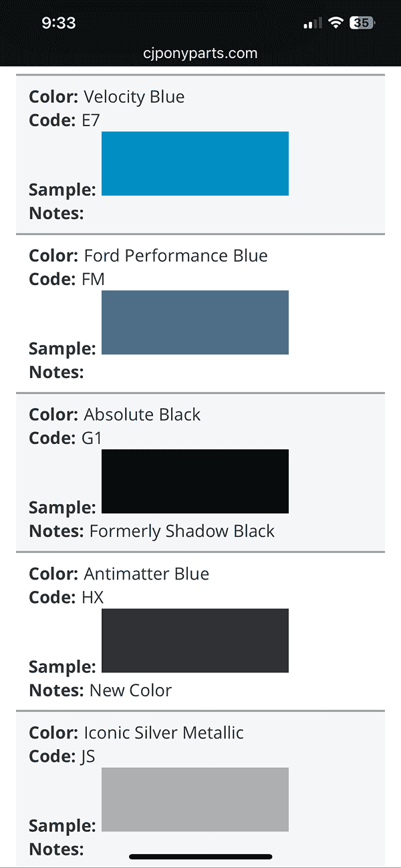
Task: Tap the battery level indicator
Action: (x=362, y=23)
